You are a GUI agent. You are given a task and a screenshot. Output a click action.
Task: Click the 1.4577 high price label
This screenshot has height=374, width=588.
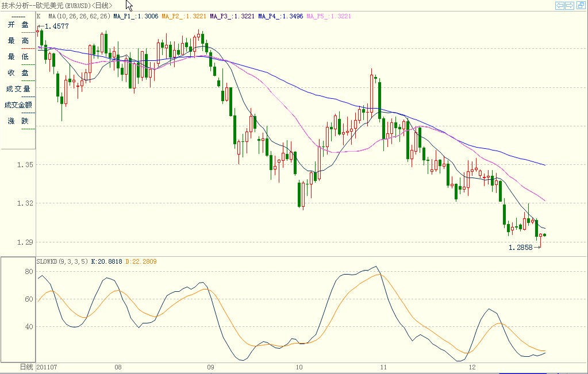coord(57,26)
